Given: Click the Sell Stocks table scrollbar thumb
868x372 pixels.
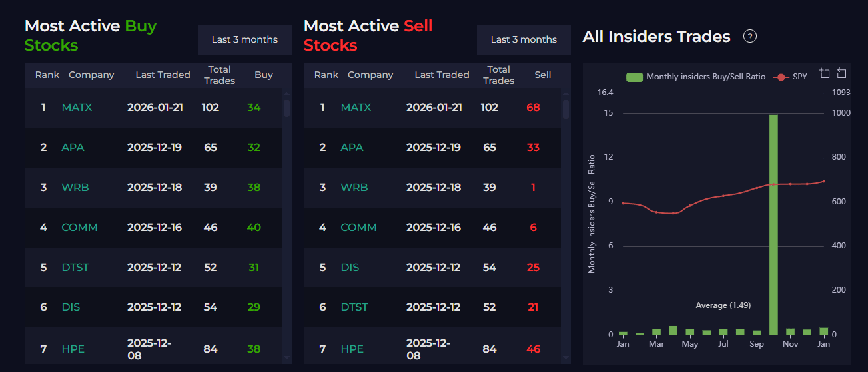Looking at the screenshot, I should tap(566, 109).
